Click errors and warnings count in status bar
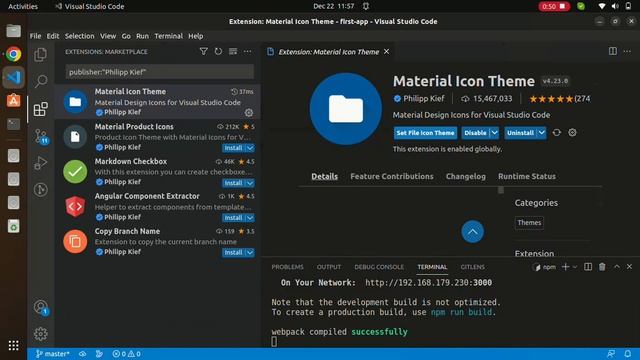This screenshot has height=360, width=640. pos(127,354)
